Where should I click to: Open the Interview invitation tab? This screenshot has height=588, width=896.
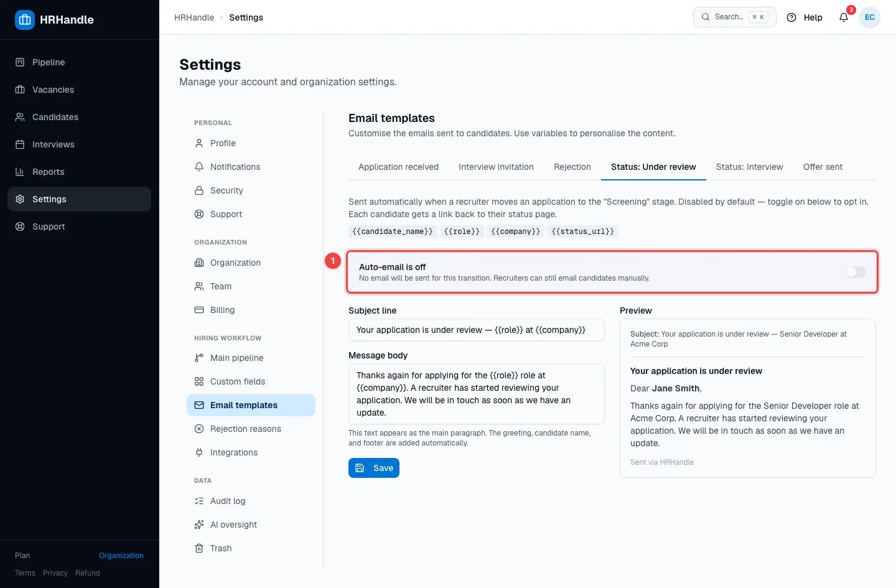(496, 167)
